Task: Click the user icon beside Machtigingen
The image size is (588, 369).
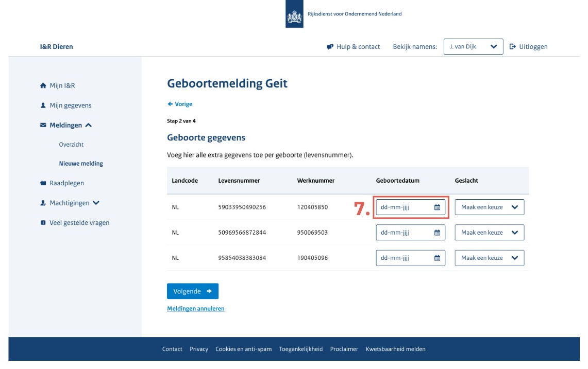Action: coord(43,203)
